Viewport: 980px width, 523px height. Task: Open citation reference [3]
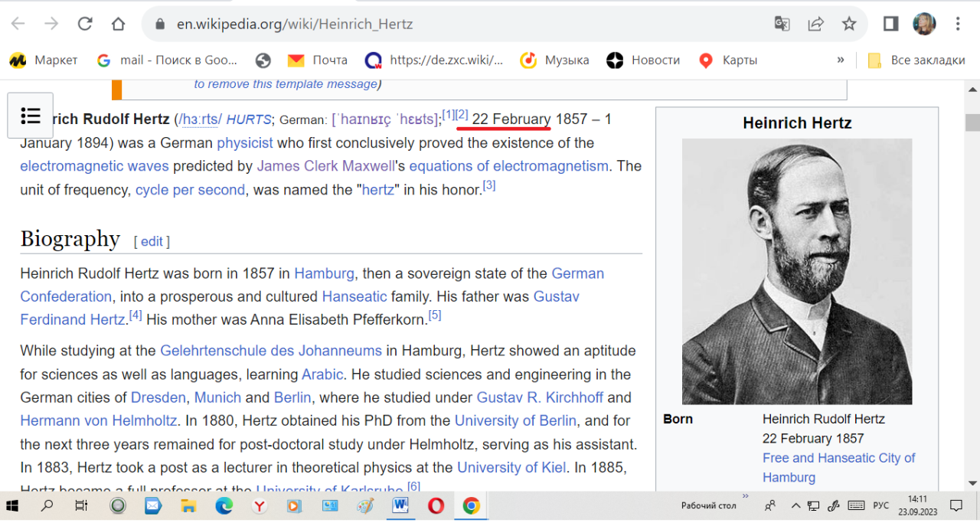tap(489, 185)
